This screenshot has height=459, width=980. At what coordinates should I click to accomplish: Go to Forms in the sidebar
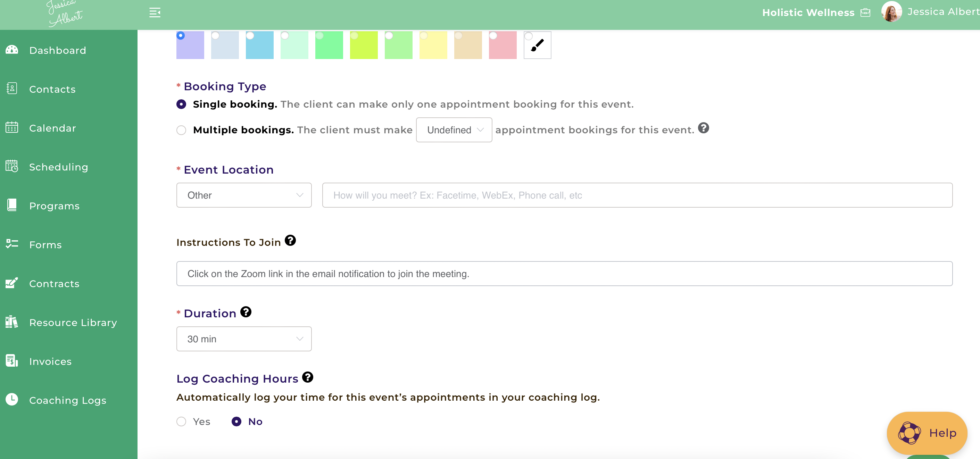click(45, 244)
